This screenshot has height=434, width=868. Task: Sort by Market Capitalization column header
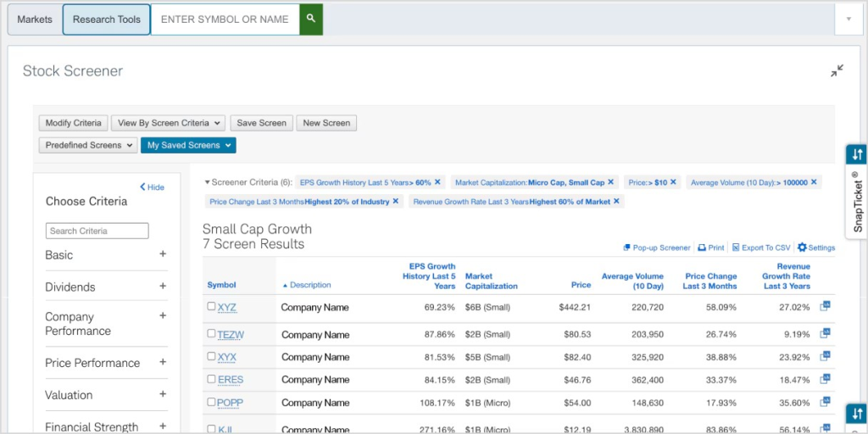pos(492,281)
